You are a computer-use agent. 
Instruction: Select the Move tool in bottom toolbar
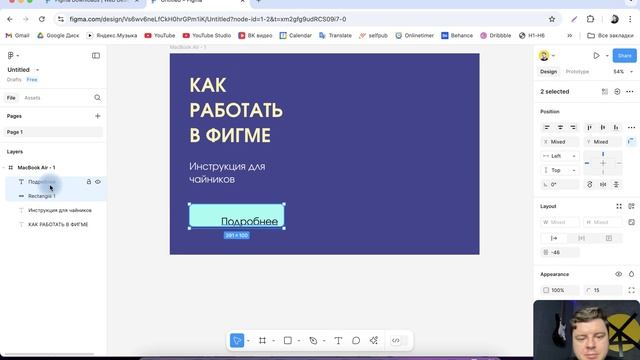pyautogui.click(x=237, y=340)
